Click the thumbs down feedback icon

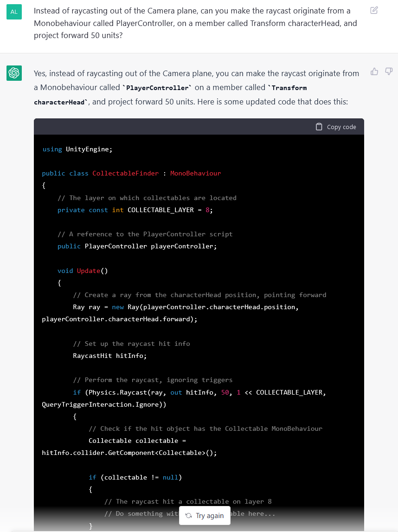point(389,71)
